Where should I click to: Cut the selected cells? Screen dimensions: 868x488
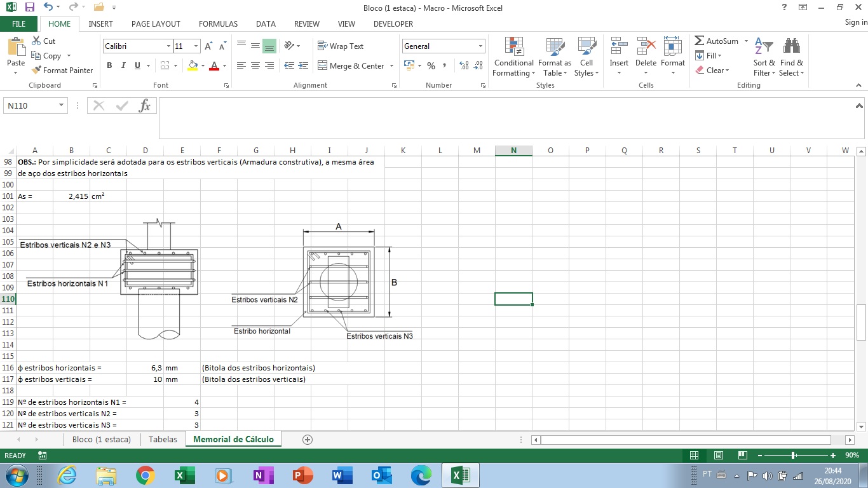pos(43,41)
